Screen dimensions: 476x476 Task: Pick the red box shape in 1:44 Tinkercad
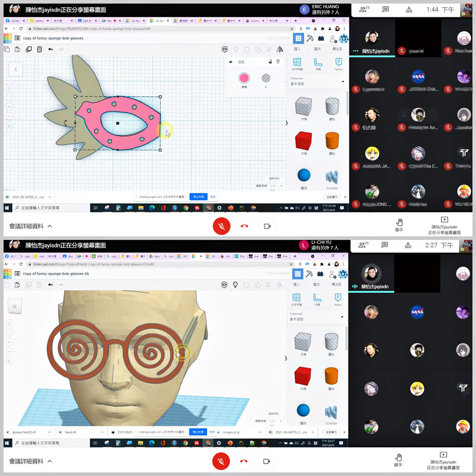click(304, 141)
